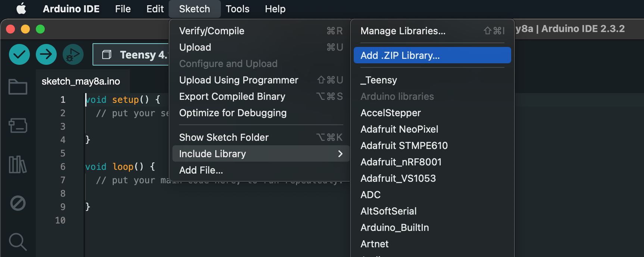This screenshot has width=644, height=257.
Task: Click the Verify checkmark button
Action: pyautogui.click(x=19, y=54)
